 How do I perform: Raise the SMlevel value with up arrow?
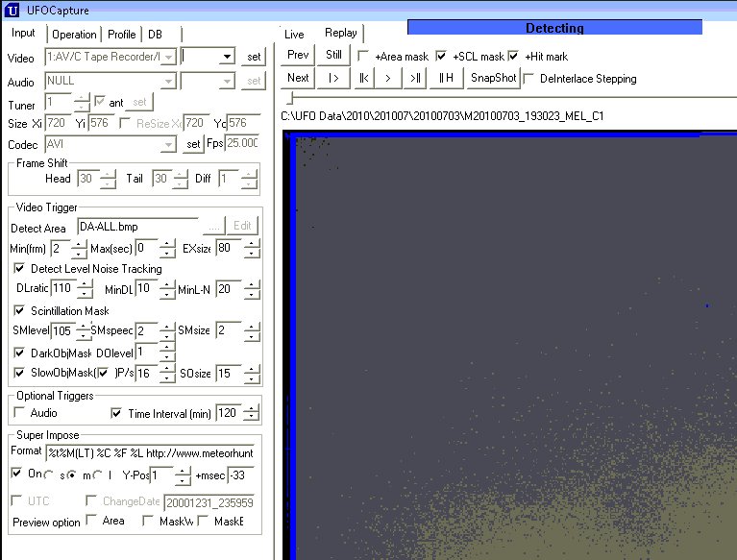coord(85,326)
